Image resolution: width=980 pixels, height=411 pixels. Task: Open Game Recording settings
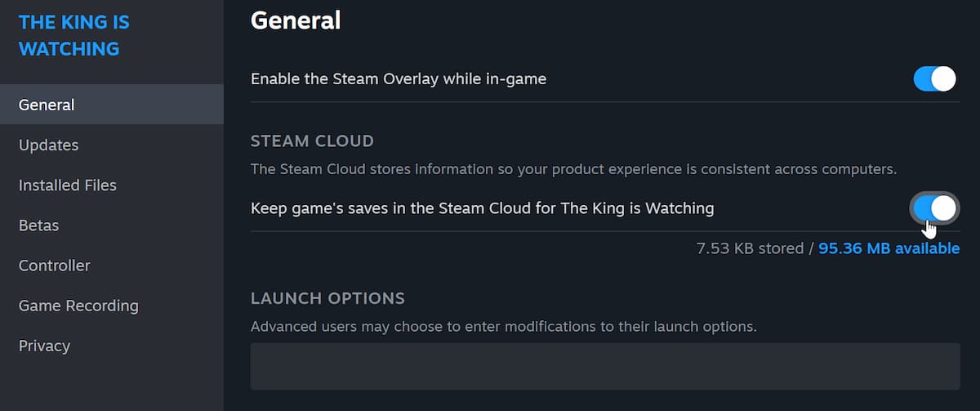(78, 306)
